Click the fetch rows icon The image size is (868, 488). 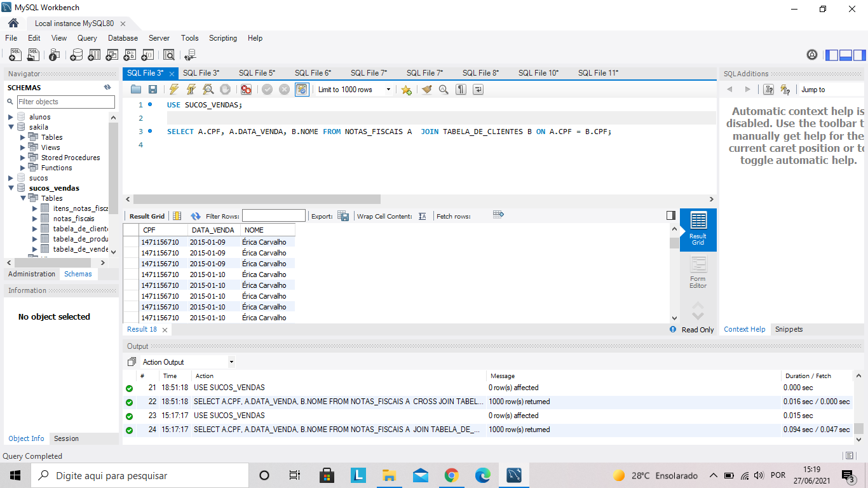tap(498, 215)
